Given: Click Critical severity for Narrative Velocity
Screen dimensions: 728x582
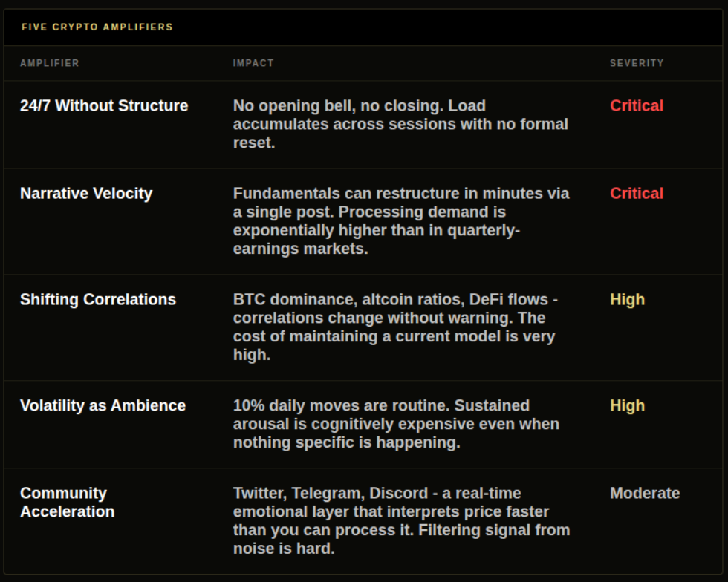Looking at the screenshot, I should 637,194.
